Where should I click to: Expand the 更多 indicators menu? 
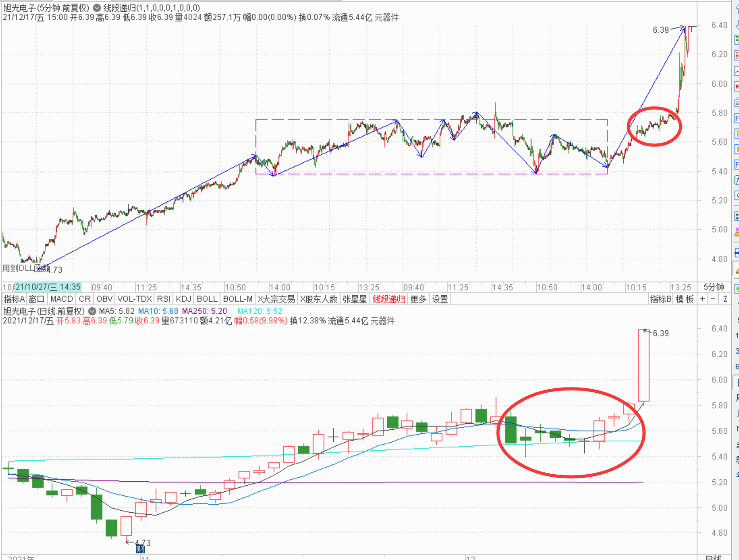418,299
